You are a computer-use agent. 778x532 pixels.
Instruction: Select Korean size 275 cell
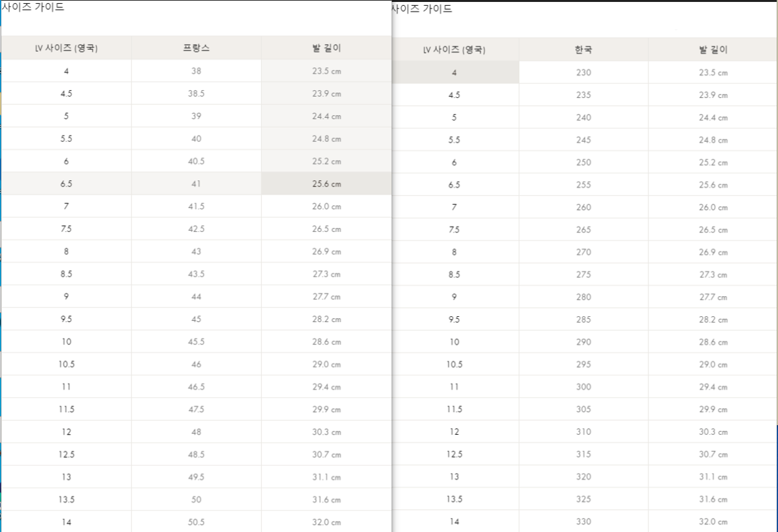point(583,275)
